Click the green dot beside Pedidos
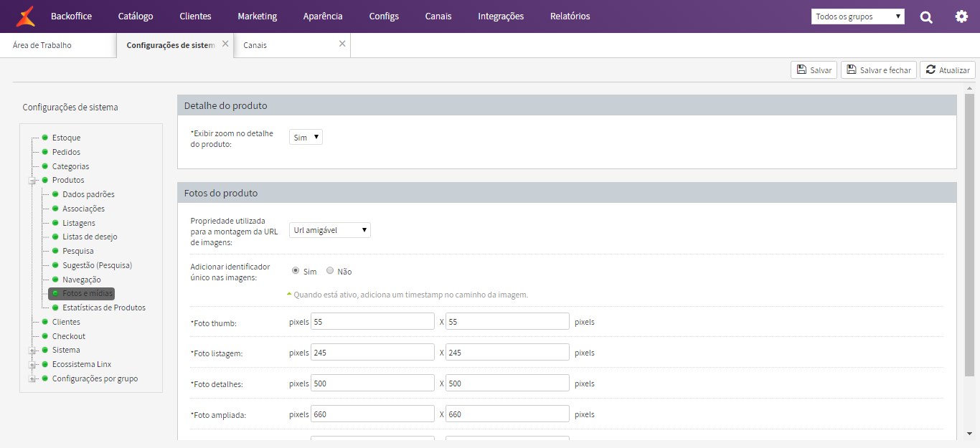The width and height of the screenshot is (980, 448). [x=45, y=151]
